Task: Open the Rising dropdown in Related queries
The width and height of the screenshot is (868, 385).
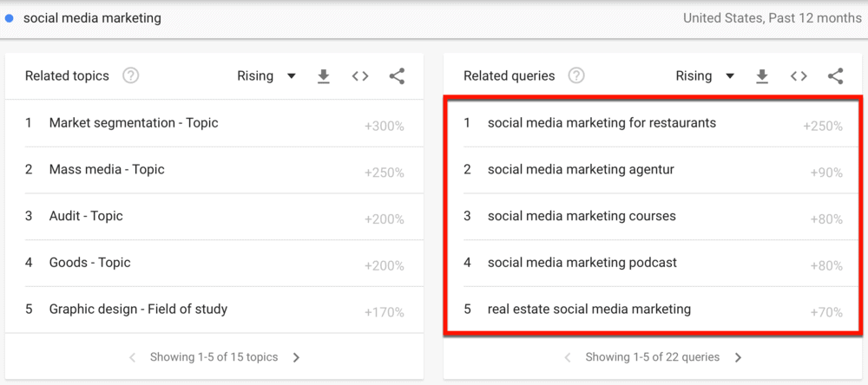Action: click(705, 76)
